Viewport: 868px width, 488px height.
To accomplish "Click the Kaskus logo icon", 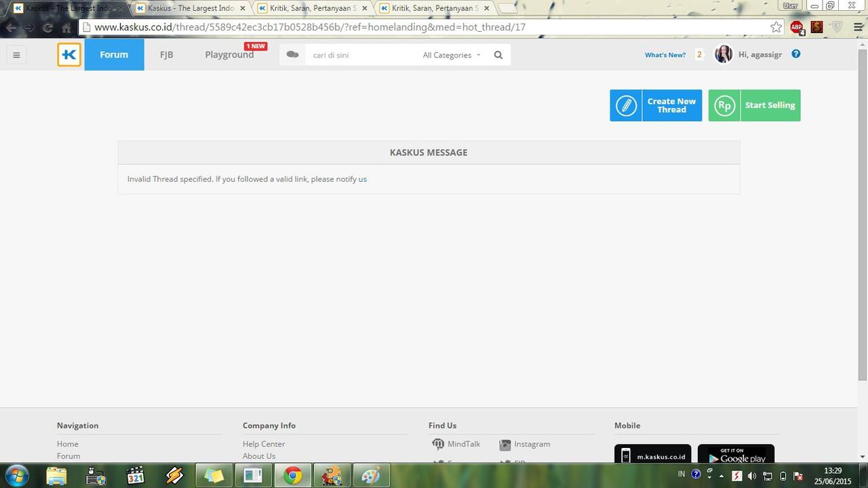I will click(69, 55).
